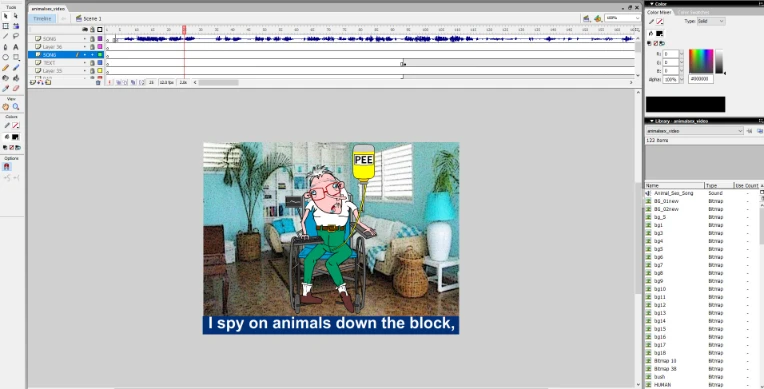Screen dimensions: 764x389
Task: Select the Lasso tool
Action: tap(16, 37)
